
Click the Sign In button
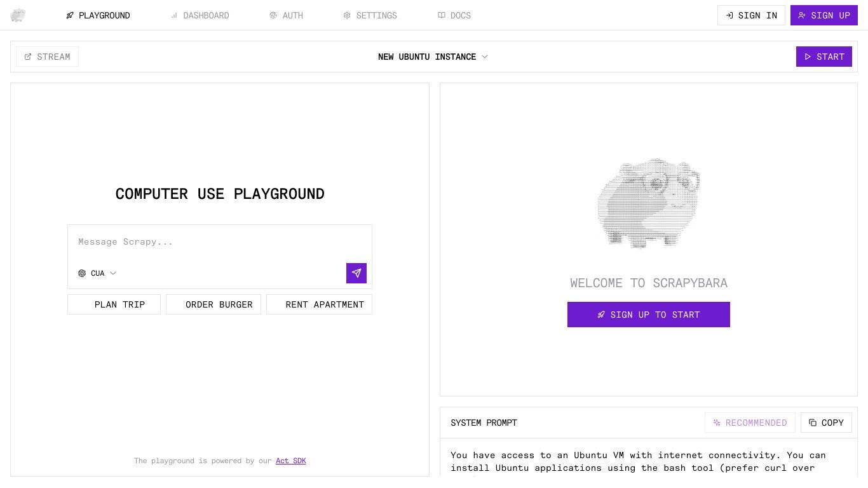pyautogui.click(x=751, y=15)
